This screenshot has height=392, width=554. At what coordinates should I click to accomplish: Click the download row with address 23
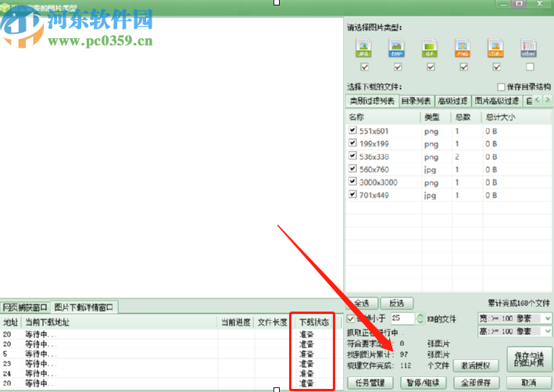(x=170, y=363)
